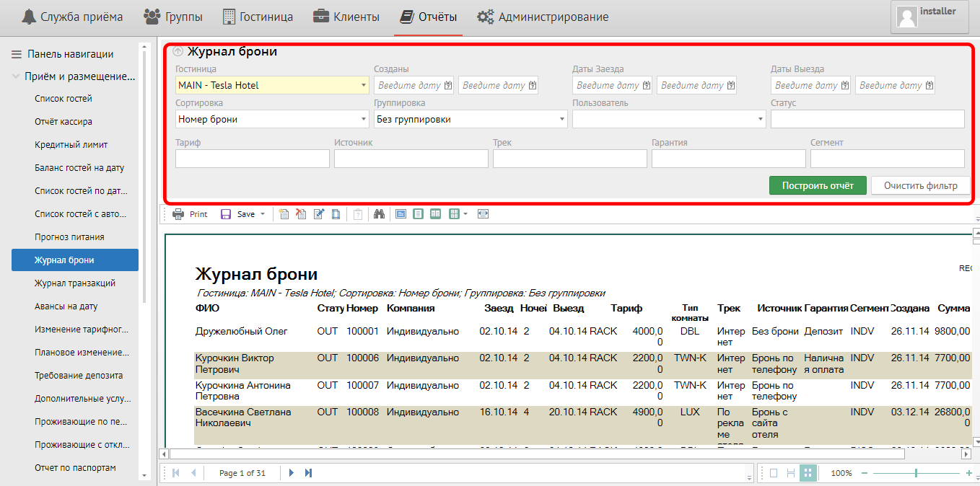Image resolution: width=980 pixels, height=486 pixels.
Task: Click the zoom slider handle
Action: click(916, 473)
